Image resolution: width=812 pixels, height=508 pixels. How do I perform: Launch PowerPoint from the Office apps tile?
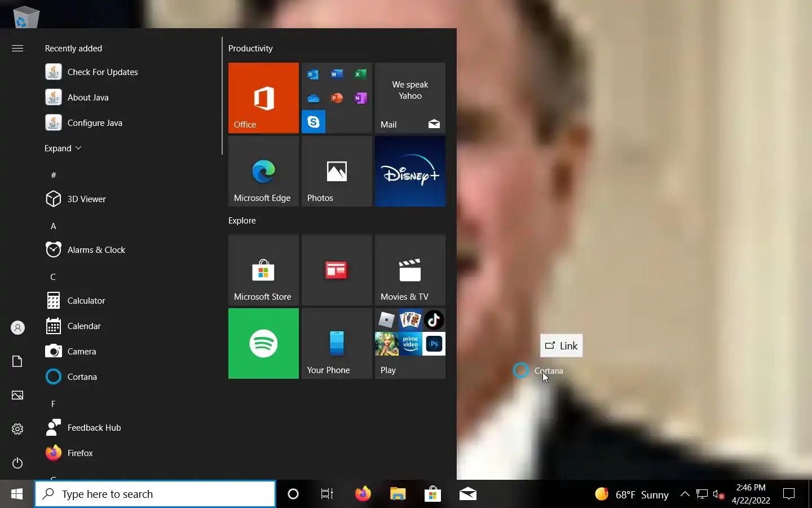337,98
